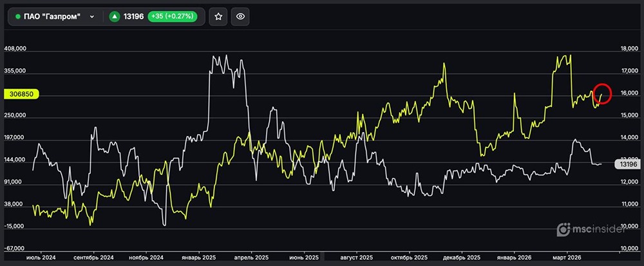This screenshot has height=266, width=644.
Task: Click the red circled point on chart
Action: click(x=603, y=94)
